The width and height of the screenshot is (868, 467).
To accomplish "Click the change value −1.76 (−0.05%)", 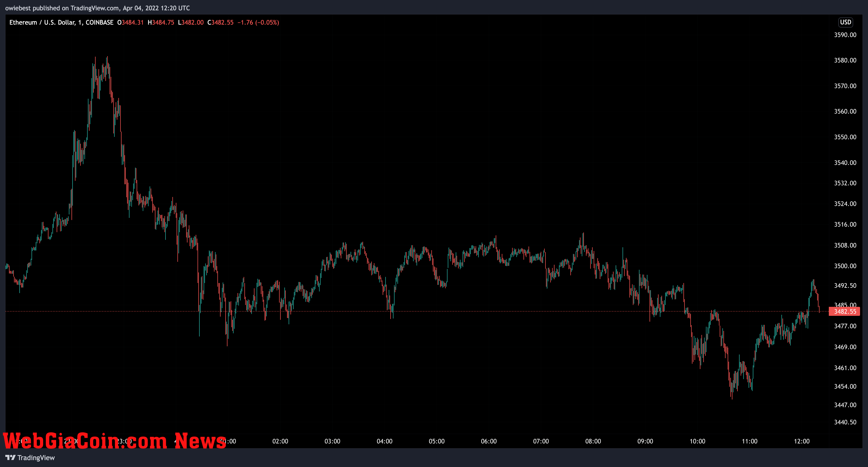I will pyautogui.click(x=258, y=22).
